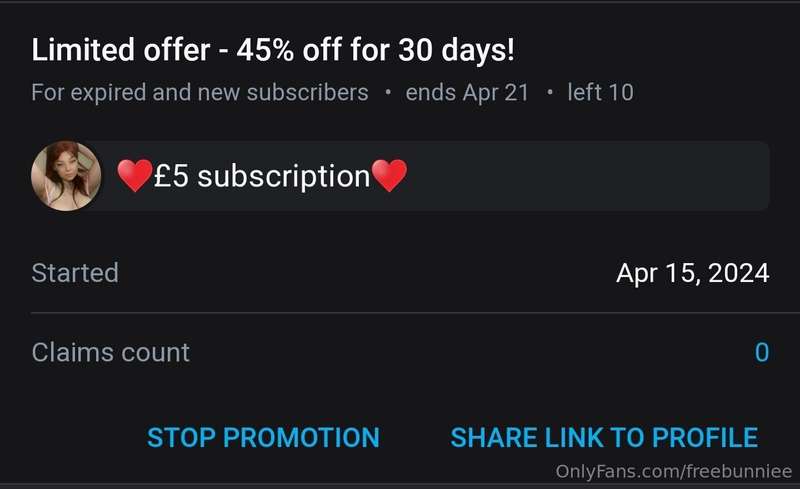Click the 'left 10' remaining count
Viewport: 800px width, 489px height.
click(x=601, y=92)
